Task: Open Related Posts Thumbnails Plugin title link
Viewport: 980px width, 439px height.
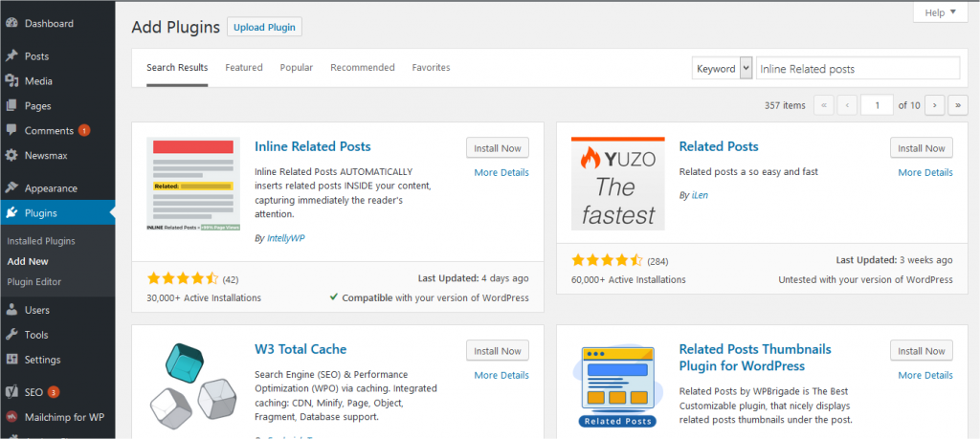Action: [x=755, y=357]
